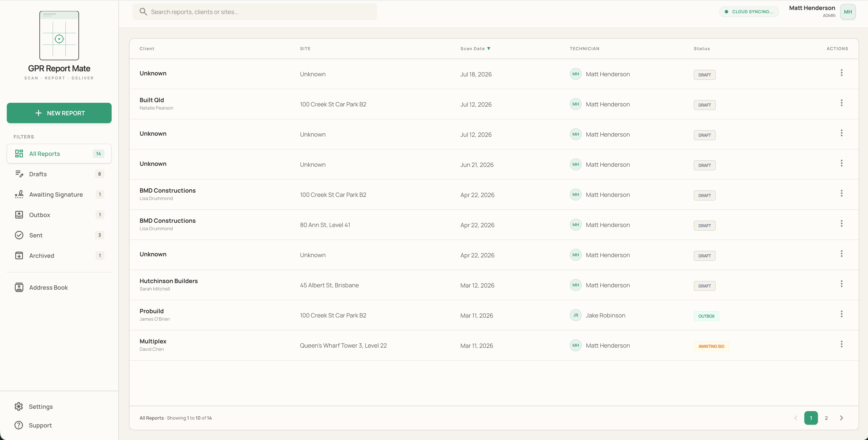Image resolution: width=868 pixels, height=440 pixels.
Task: Click the search reports input field
Action: tap(254, 12)
